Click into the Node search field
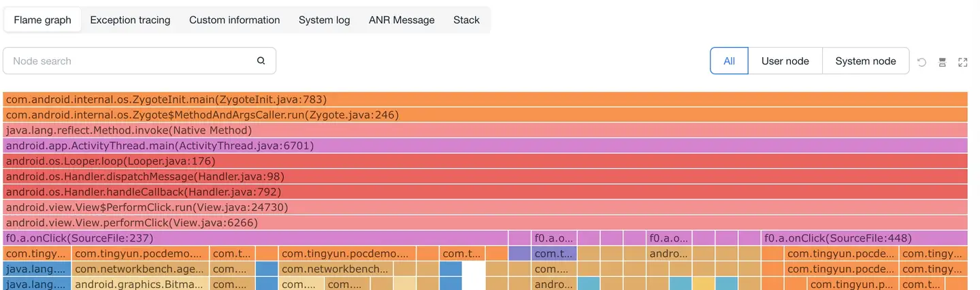The image size is (980, 290). tap(129, 61)
